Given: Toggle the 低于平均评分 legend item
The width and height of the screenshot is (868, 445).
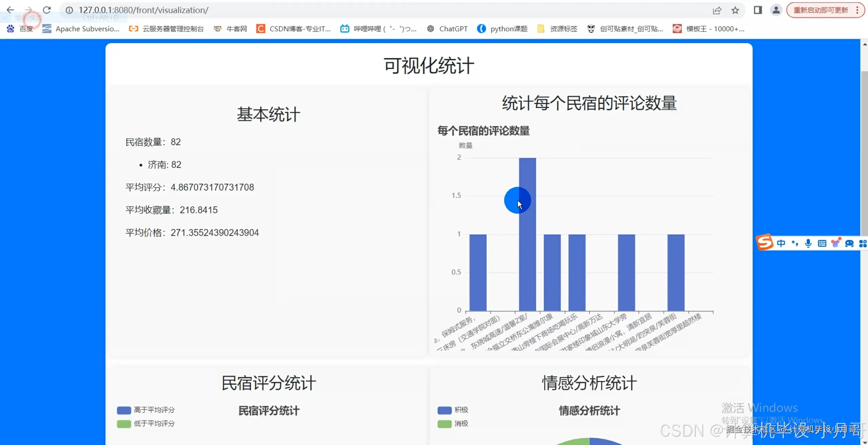Looking at the screenshot, I should click(x=146, y=424).
